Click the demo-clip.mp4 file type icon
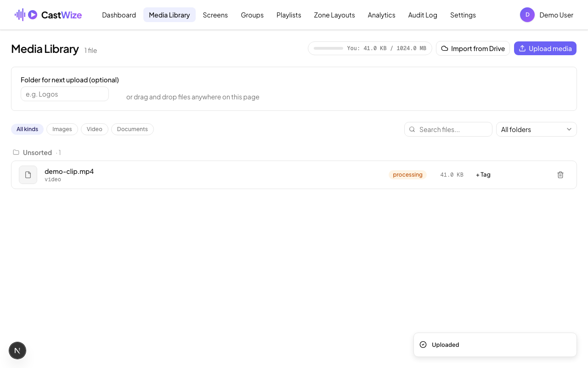 pos(28,175)
